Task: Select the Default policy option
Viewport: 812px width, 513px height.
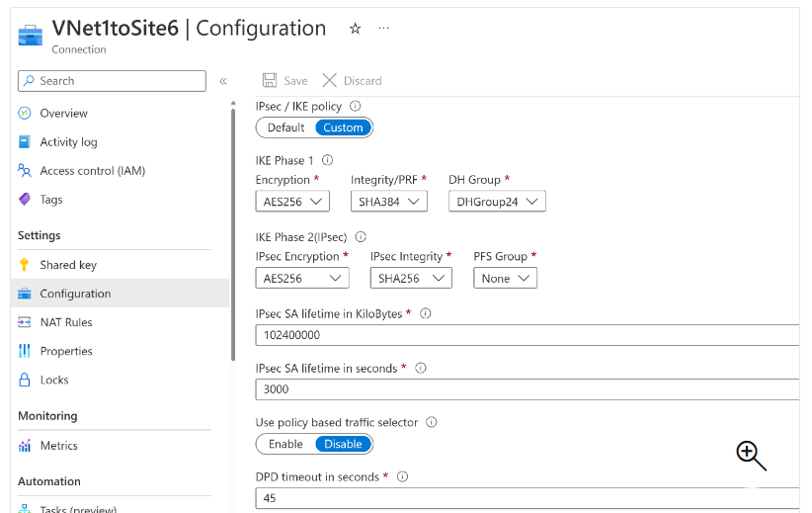Action: click(285, 128)
